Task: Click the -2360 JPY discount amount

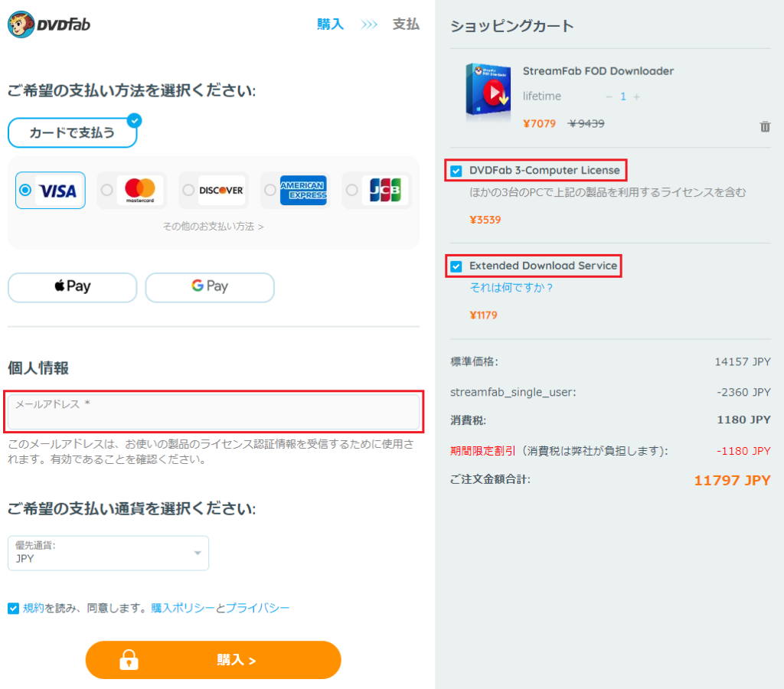Action: 743,392
